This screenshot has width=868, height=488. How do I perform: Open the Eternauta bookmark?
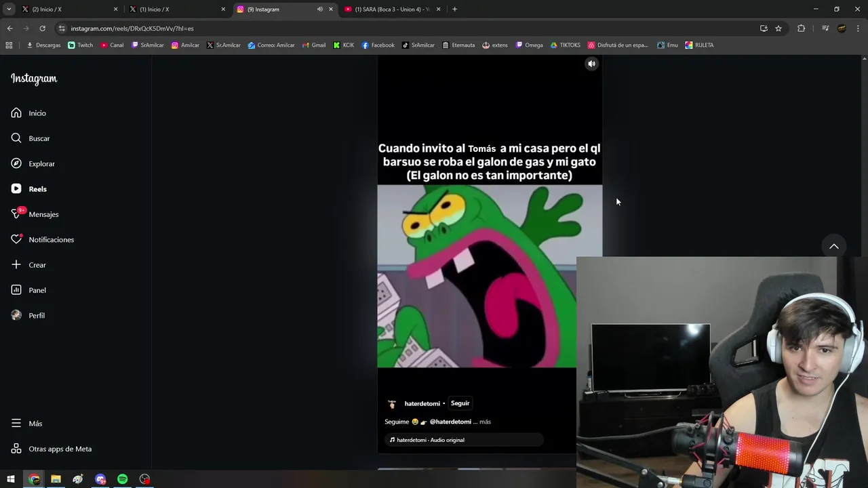pyautogui.click(x=458, y=45)
